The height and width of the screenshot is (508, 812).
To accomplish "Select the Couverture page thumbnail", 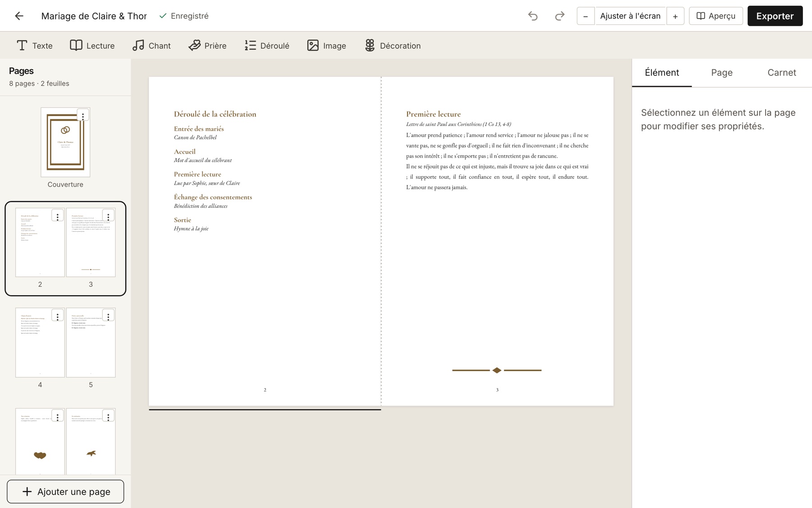I will tap(65, 142).
